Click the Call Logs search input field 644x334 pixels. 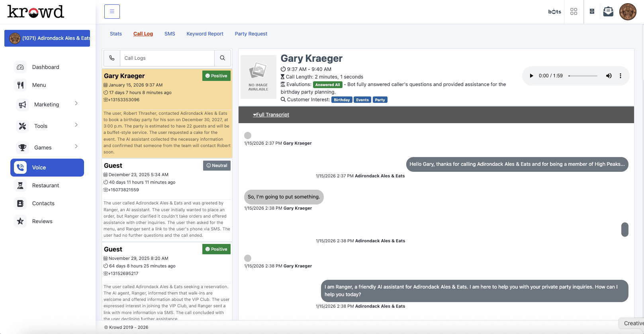pyautogui.click(x=167, y=58)
